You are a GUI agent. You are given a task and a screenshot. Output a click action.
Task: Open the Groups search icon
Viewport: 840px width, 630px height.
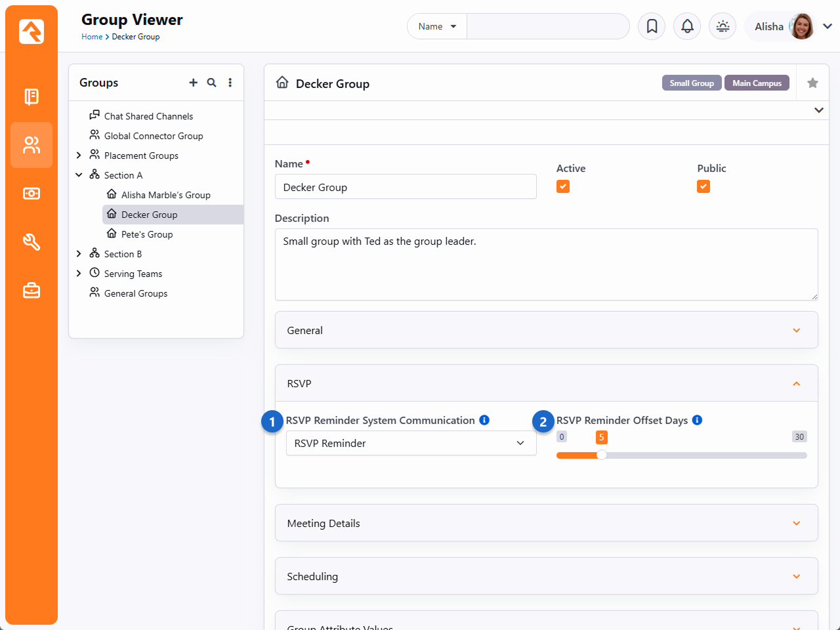(211, 83)
